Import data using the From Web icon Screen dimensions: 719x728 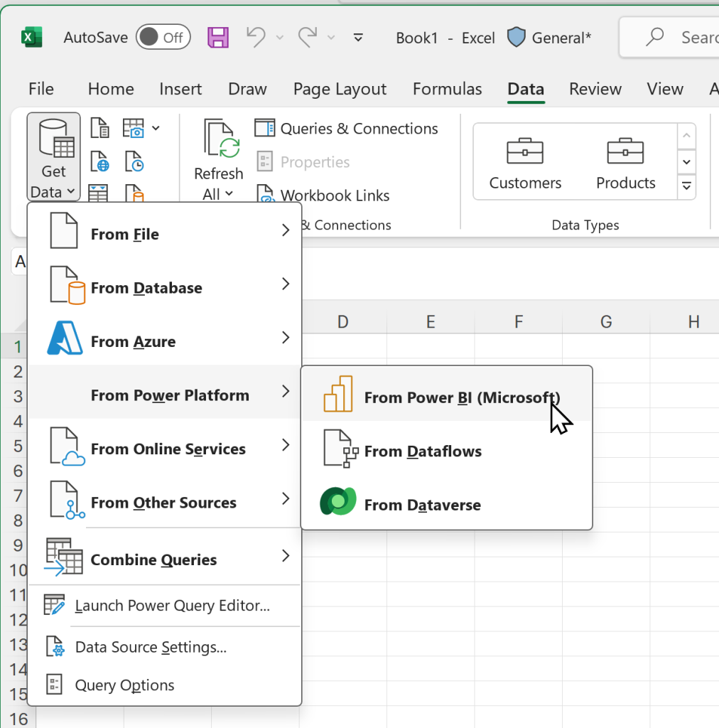(x=99, y=161)
